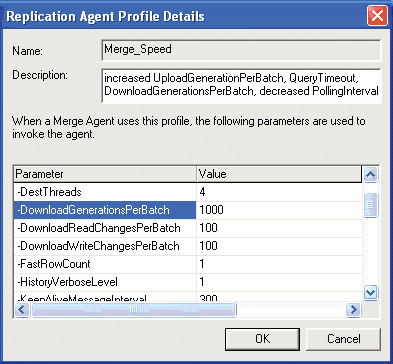The image size is (393, 364).
Task: Click inside the Description text box
Action: tap(241, 85)
